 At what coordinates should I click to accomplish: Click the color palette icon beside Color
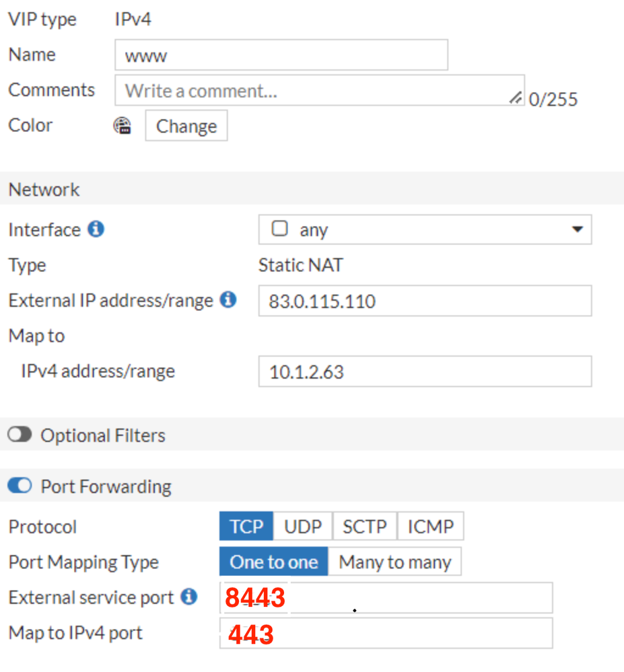[123, 126]
